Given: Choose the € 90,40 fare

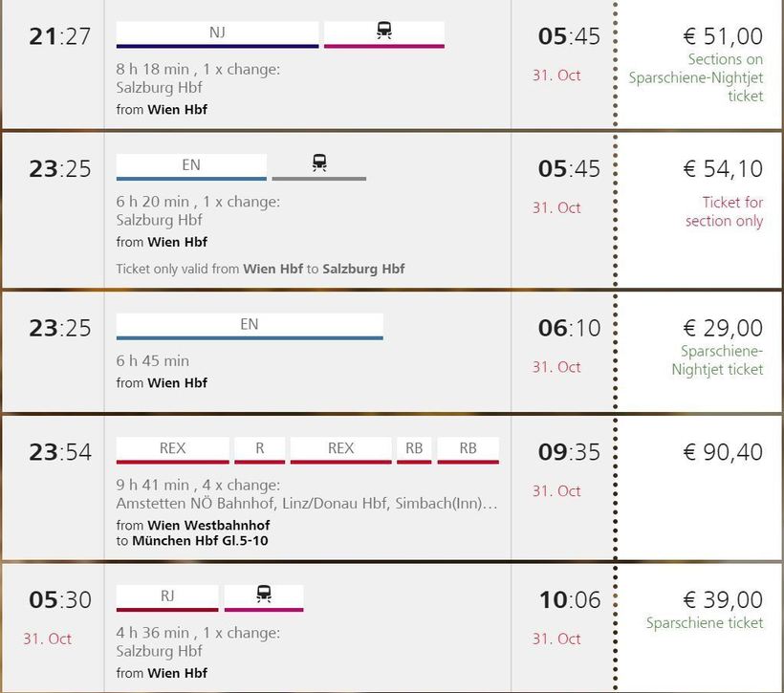Looking at the screenshot, I should pyautogui.click(x=723, y=451).
